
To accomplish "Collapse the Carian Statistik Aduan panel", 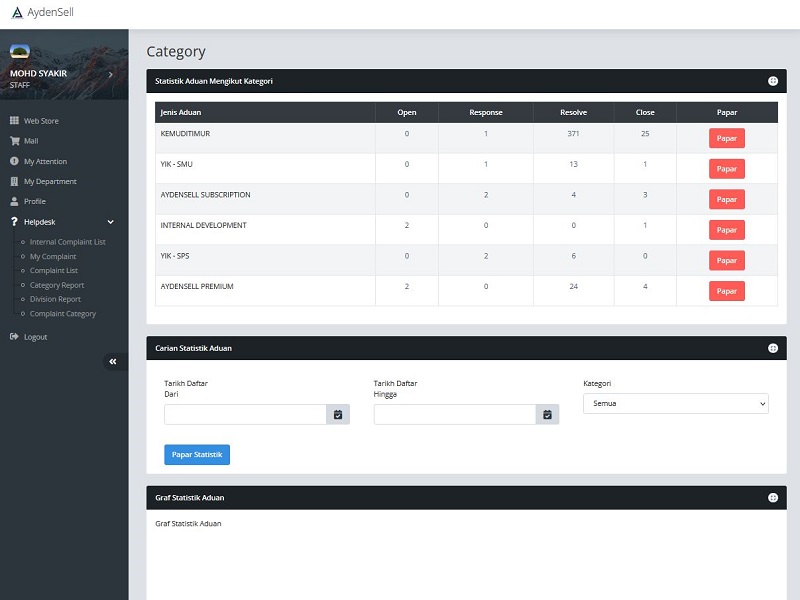I will [772, 348].
